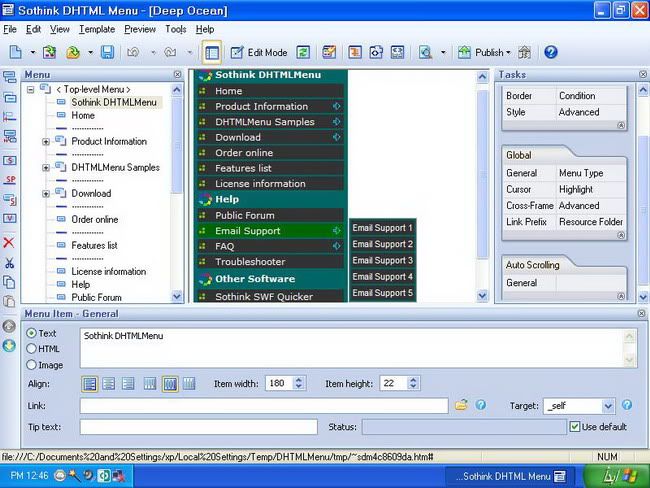Click the scissors Cut icon in left sidebar

(9, 263)
